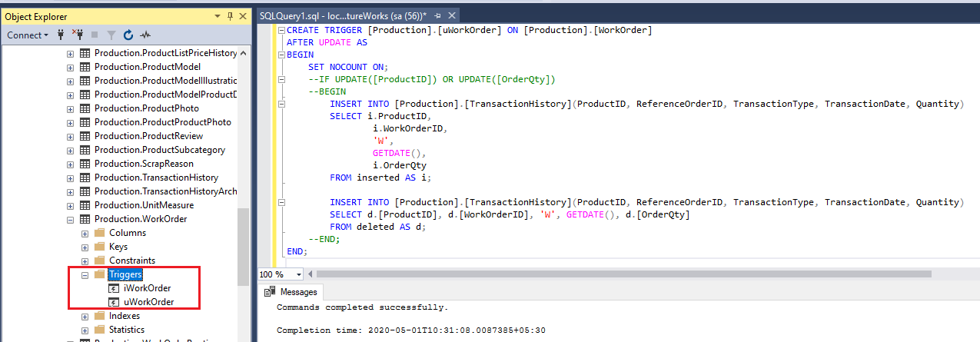Click the Columns folder icon
980x342 pixels.
pos(99,233)
